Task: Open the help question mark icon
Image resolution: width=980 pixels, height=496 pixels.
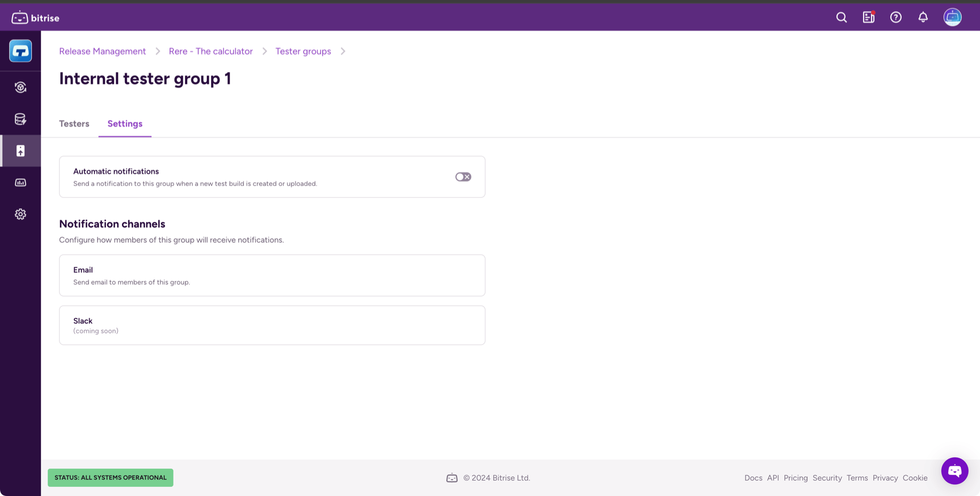Action: click(x=896, y=18)
